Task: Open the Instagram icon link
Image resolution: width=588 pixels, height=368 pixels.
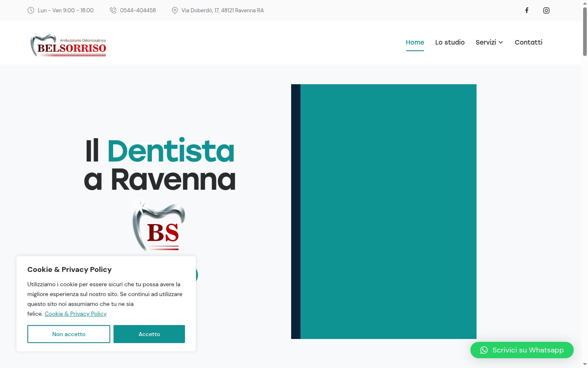Action: tap(546, 10)
